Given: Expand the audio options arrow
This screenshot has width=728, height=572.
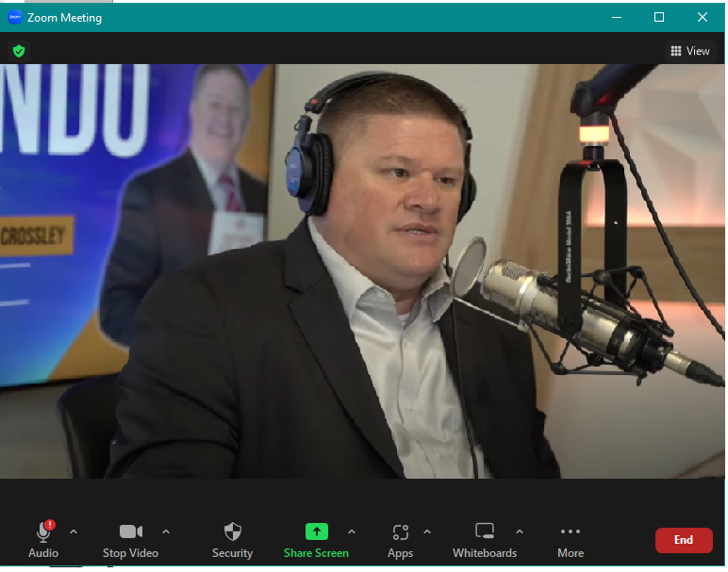Looking at the screenshot, I should (x=74, y=531).
